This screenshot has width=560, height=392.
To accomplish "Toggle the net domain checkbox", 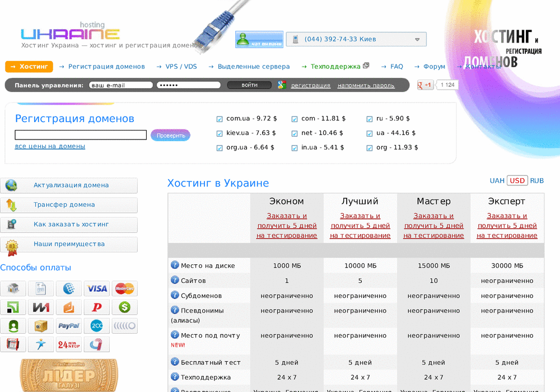I will pos(295,134).
